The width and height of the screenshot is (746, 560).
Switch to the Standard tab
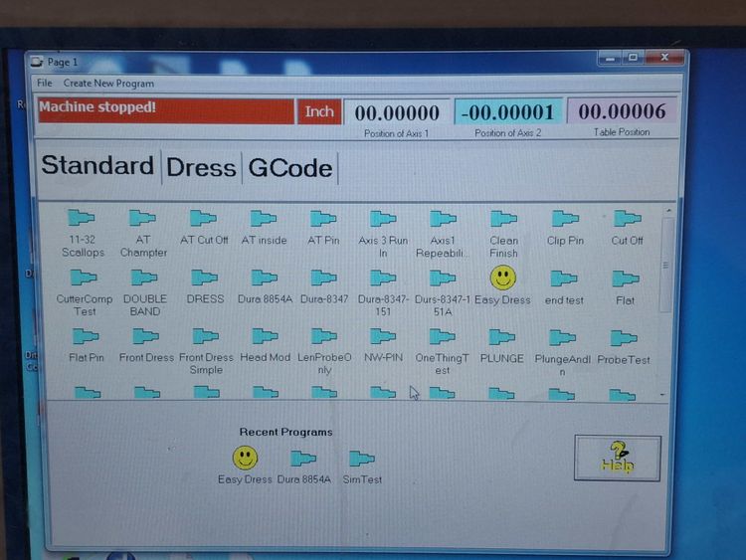point(97,166)
